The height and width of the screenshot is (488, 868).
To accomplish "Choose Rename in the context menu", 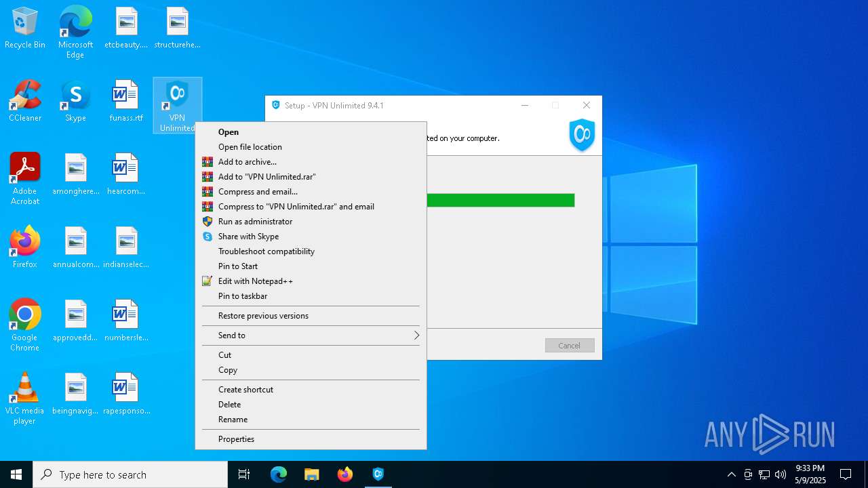I will pos(311,420).
